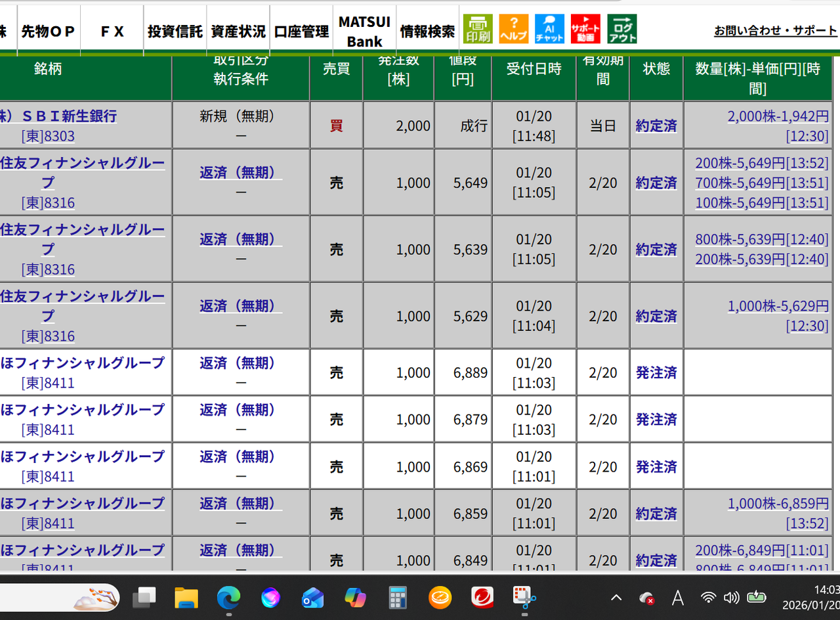Viewport: 840px width, 620px height.
Task: Click the ログアウト logout icon
Action: [621, 29]
